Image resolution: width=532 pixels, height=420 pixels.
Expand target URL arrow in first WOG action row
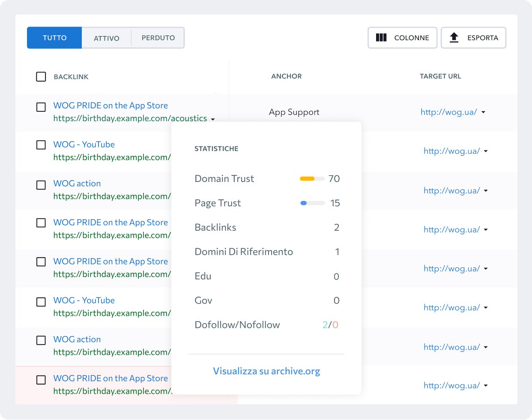486,191
